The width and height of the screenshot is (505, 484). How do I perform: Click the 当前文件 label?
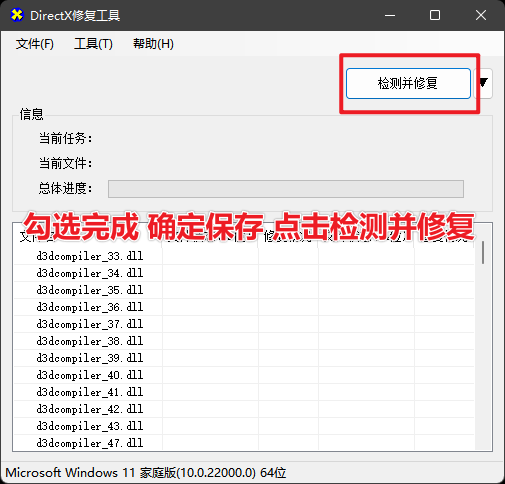tap(65, 163)
